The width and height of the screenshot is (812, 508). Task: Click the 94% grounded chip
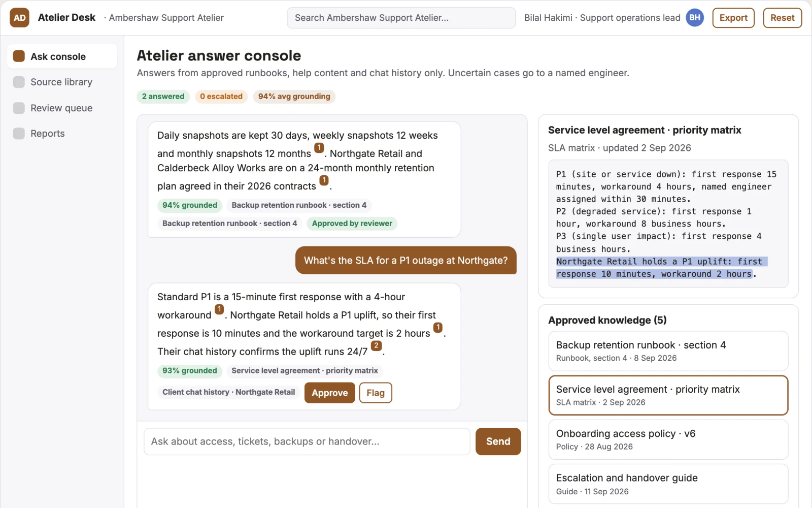(x=189, y=205)
